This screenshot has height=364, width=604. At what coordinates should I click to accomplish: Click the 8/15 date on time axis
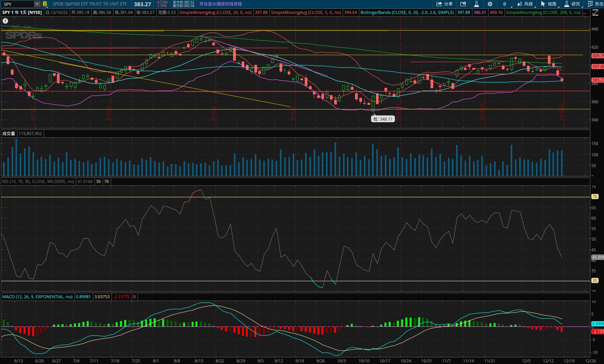199,361
